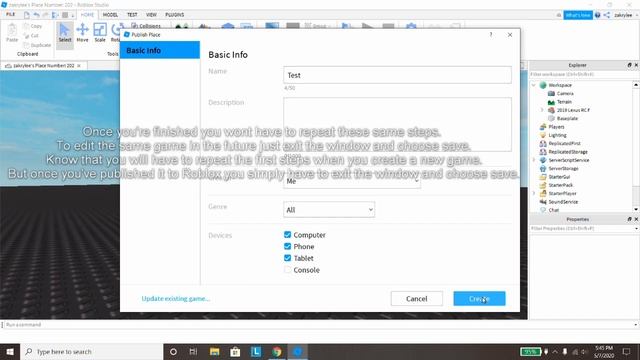Image resolution: width=640 pixels, height=360 pixels.
Task: Click the Cancel button
Action: tap(416, 298)
